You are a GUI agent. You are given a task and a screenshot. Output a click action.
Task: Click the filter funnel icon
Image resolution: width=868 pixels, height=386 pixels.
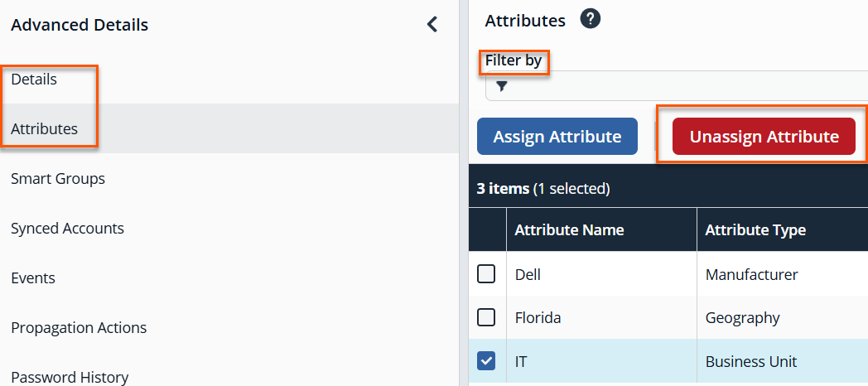(501, 86)
